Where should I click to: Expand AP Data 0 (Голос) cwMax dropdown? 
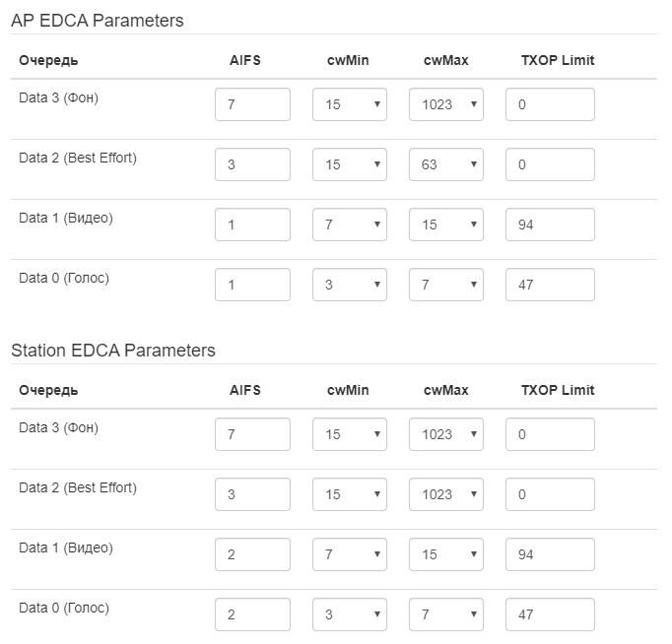click(x=445, y=285)
